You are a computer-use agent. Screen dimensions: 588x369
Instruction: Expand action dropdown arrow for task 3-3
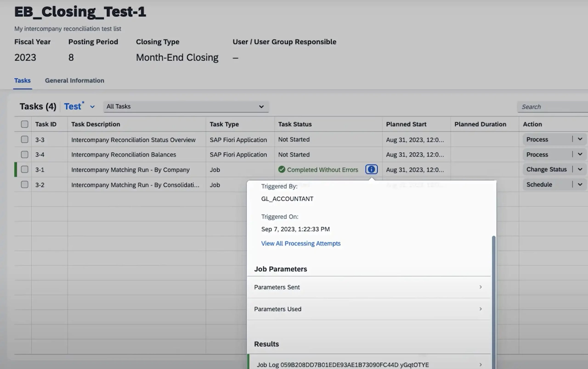pyautogui.click(x=580, y=139)
